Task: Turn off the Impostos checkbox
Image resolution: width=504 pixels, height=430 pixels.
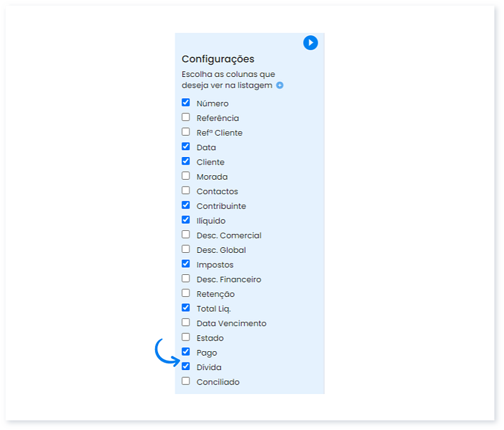Action: (x=186, y=264)
